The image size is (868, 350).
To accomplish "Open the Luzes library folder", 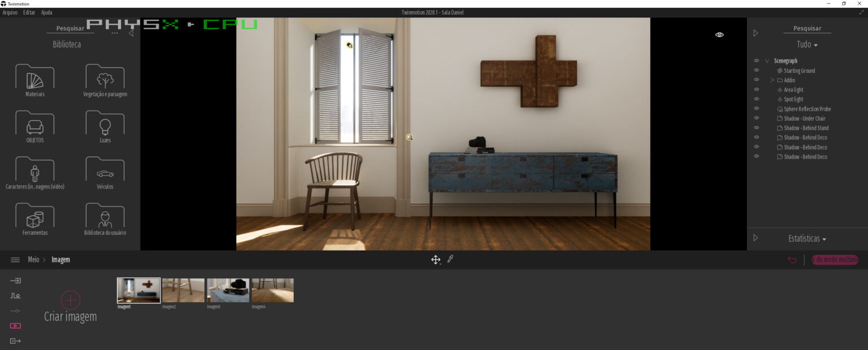I will [x=105, y=125].
